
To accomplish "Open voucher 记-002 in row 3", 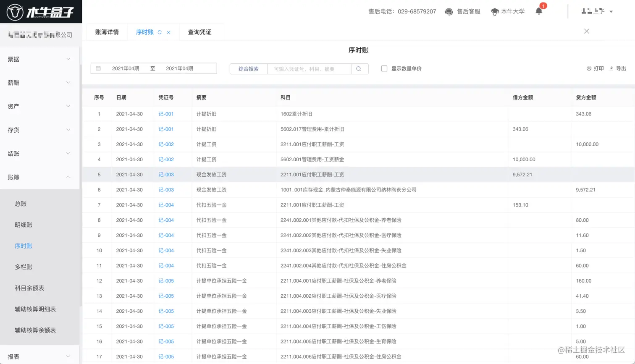I will (x=166, y=144).
